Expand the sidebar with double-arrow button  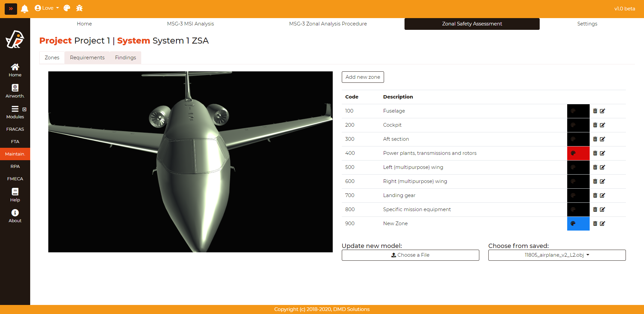point(11,9)
